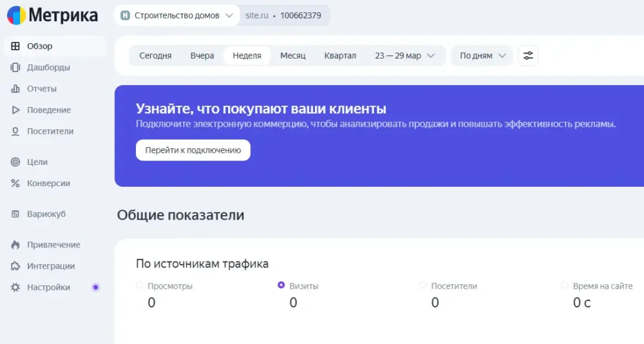The width and height of the screenshot is (644, 344).
Task: Click the Перейти к подключению button
Action: pyautogui.click(x=193, y=151)
